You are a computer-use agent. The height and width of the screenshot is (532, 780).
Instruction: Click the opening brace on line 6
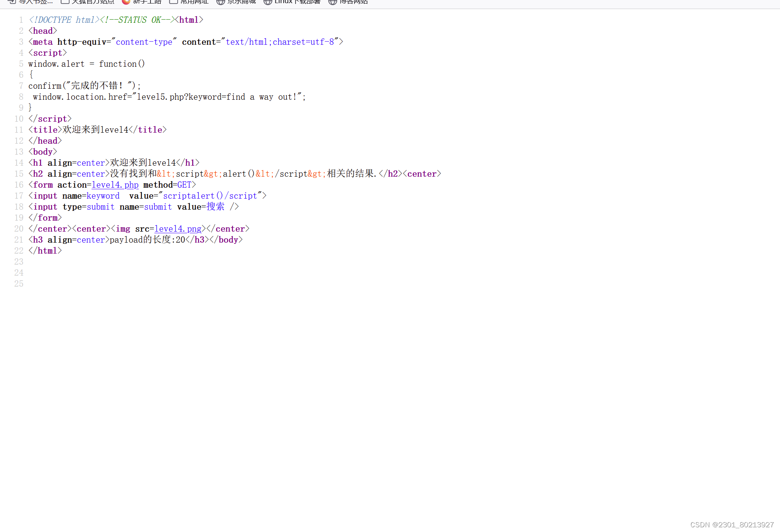click(x=31, y=75)
